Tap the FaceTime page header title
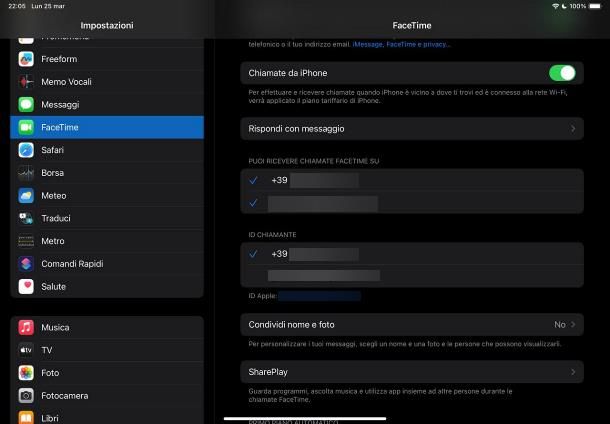Viewport: 610px width, 424px height. click(x=412, y=25)
